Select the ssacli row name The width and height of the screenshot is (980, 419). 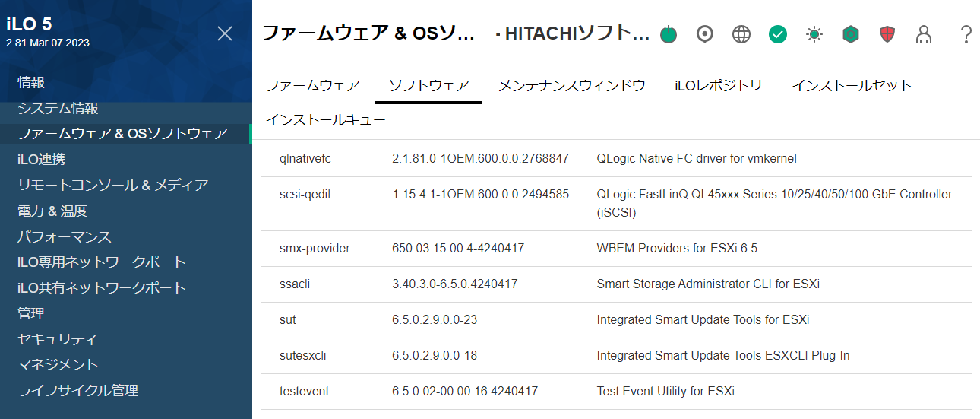295,284
